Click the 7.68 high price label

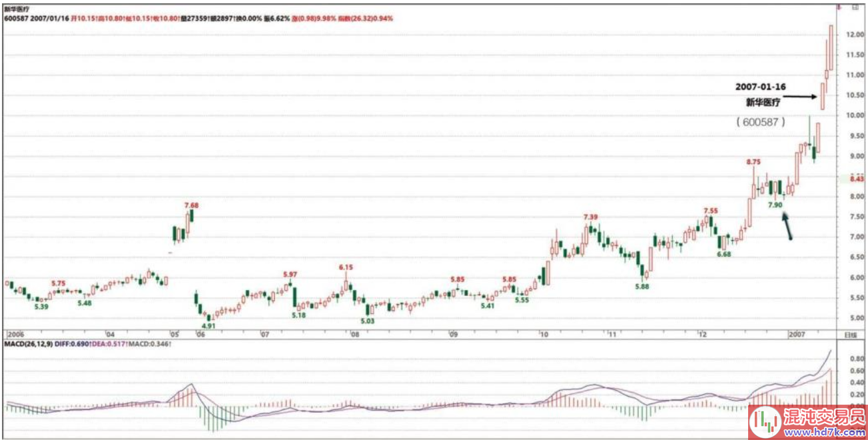click(x=192, y=205)
